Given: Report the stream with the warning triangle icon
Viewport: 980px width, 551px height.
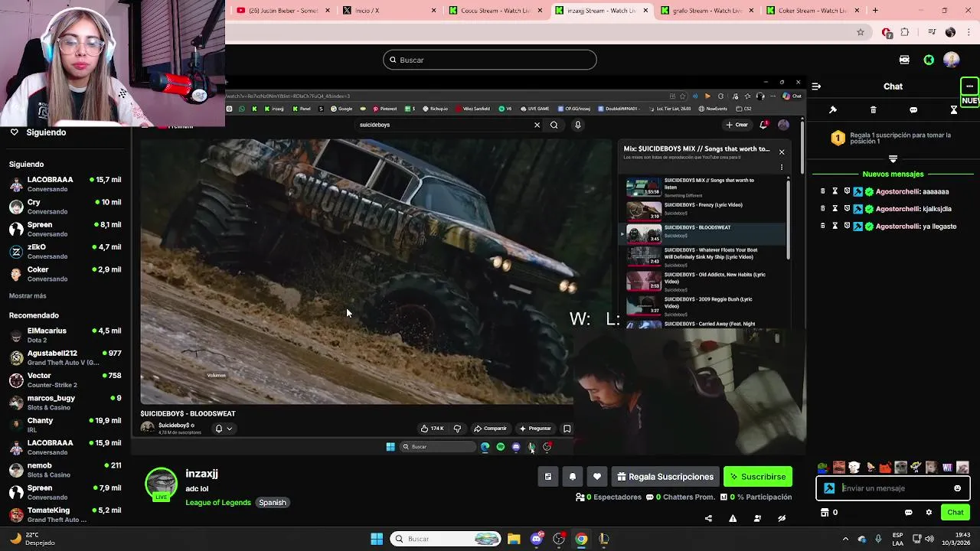Looking at the screenshot, I should pos(733,519).
